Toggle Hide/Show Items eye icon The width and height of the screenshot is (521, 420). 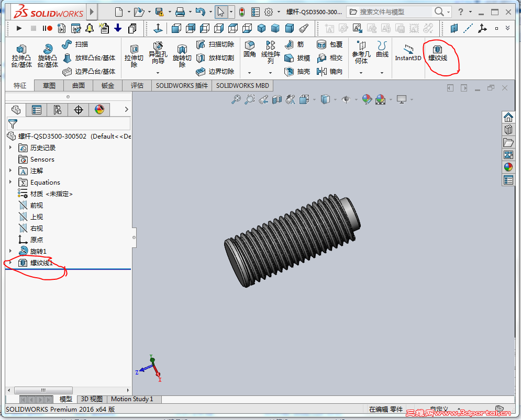coord(346,99)
